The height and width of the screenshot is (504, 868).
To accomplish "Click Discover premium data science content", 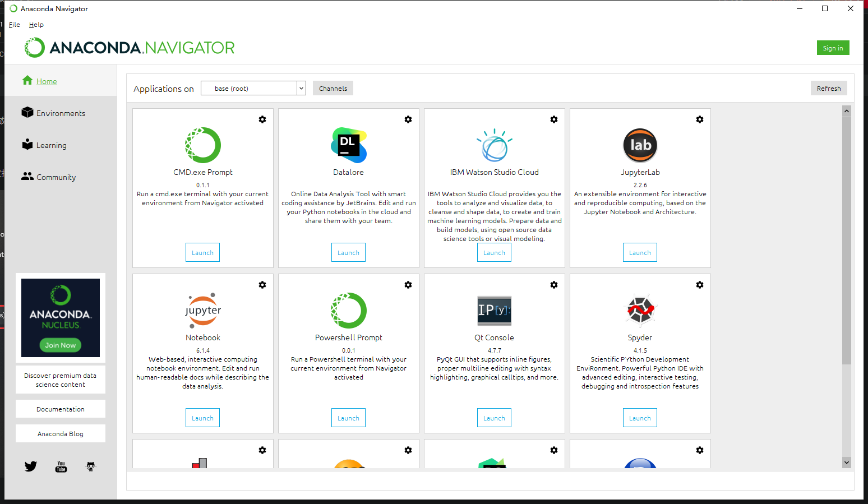I will (x=61, y=380).
